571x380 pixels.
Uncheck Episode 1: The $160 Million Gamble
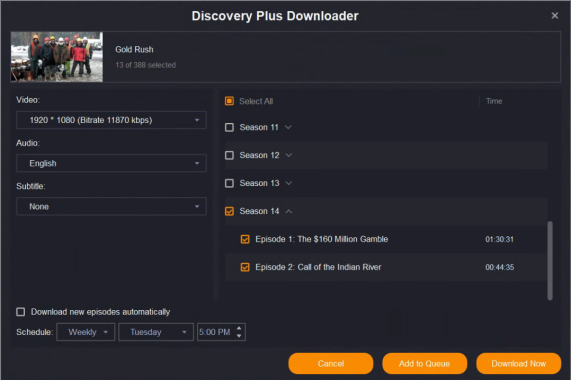[245, 239]
